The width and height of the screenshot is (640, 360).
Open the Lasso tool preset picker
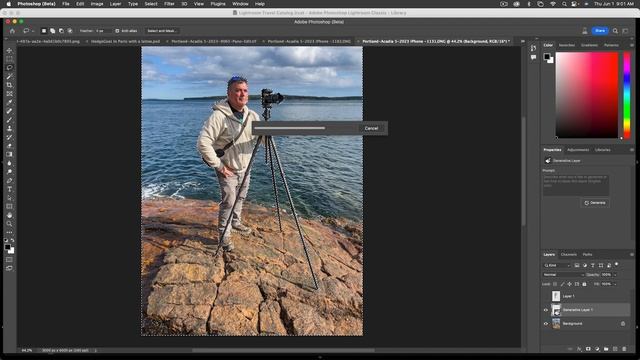tap(28, 31)
